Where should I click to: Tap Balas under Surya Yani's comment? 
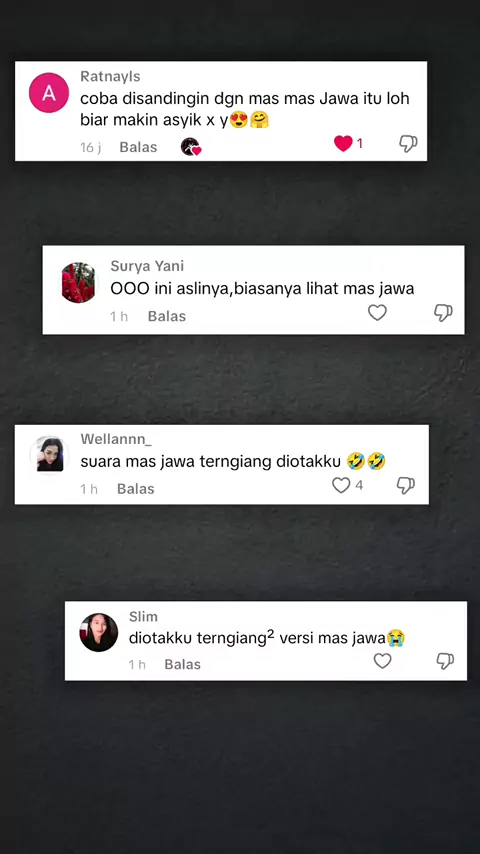[167, 316]
